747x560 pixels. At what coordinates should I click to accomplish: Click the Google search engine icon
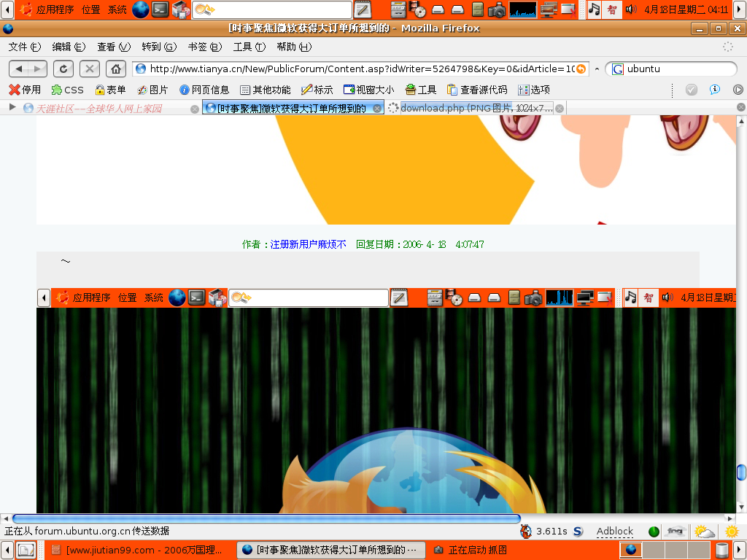coord(617,69)
